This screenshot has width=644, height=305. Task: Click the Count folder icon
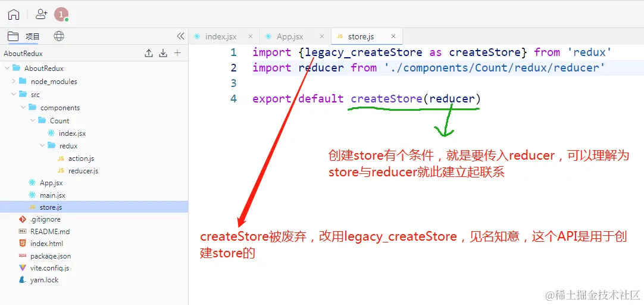pos(42,120)
